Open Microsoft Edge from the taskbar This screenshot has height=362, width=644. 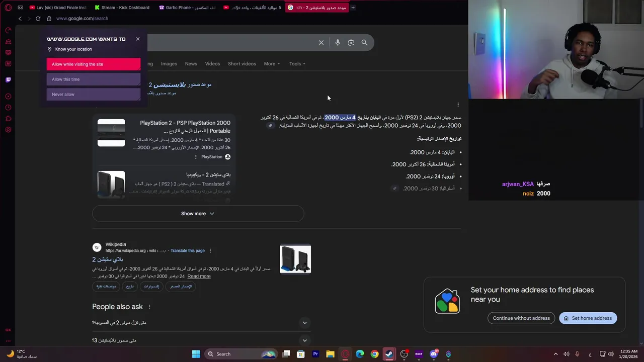[x=360, y=354]
